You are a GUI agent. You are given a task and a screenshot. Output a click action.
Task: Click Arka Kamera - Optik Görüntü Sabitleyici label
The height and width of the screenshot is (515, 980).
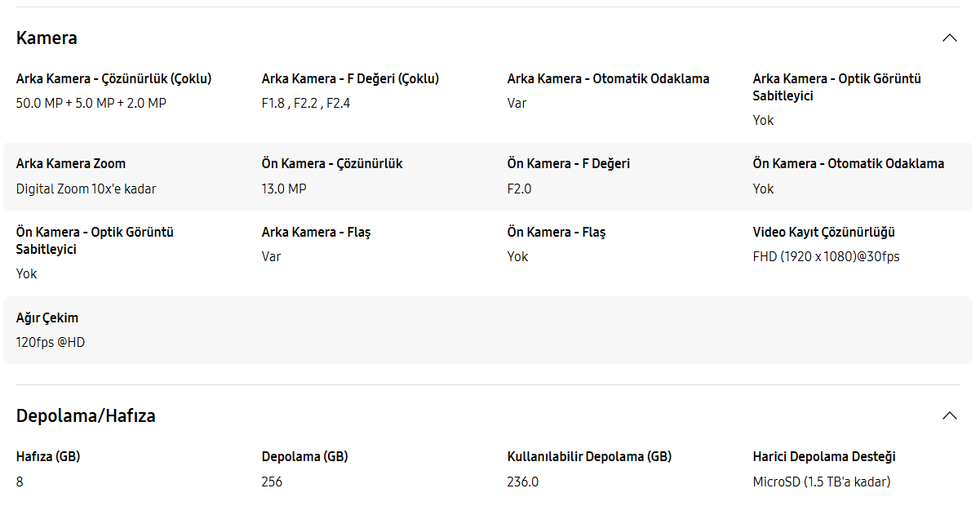[x=836, y=87]
